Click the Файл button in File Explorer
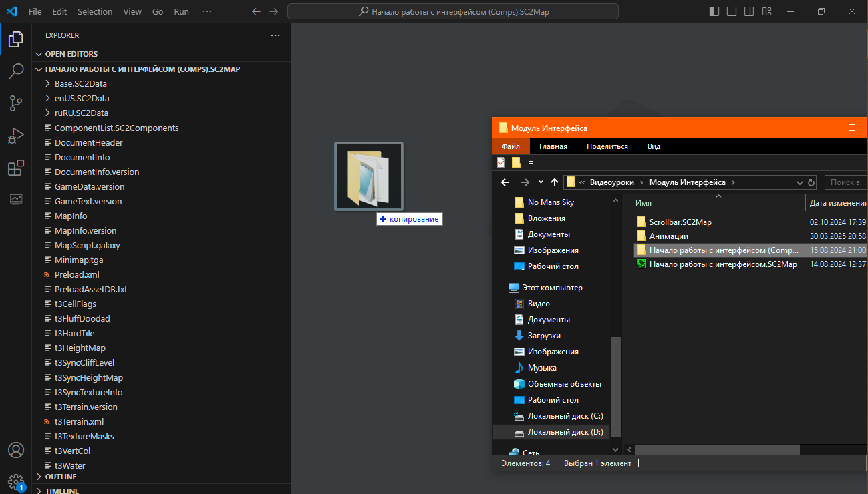The width and height of the screenshot is (868, 494). tap(511, 146)
